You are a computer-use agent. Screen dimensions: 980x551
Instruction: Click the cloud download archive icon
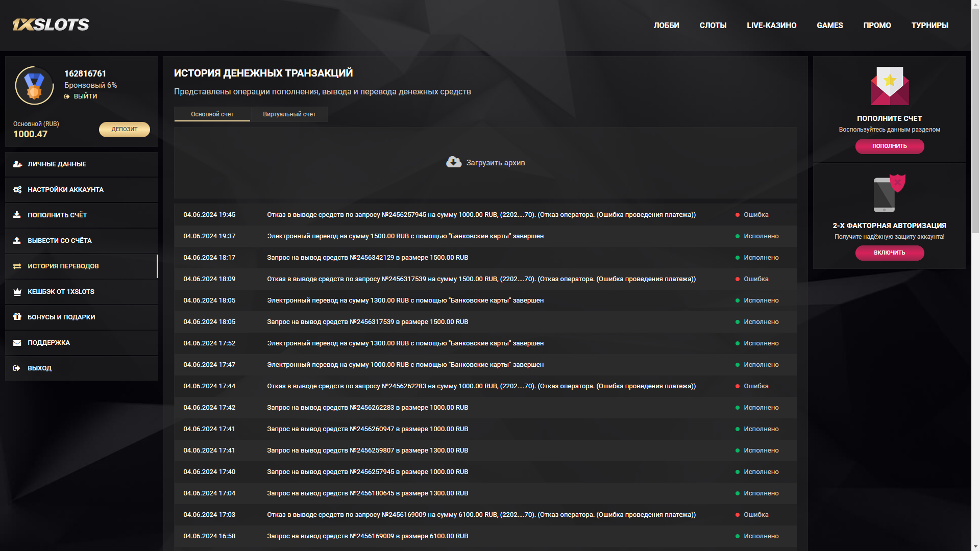[x=453, y=162]
